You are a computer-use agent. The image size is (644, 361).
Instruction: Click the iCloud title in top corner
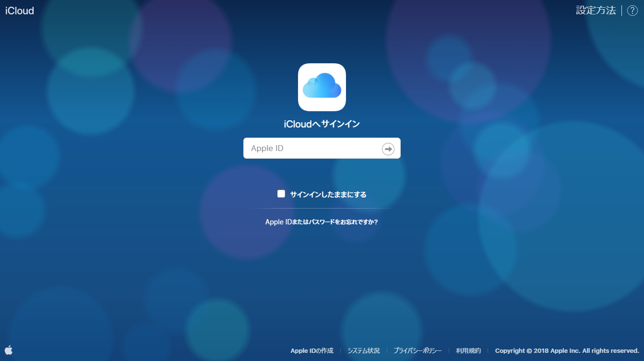20,11
